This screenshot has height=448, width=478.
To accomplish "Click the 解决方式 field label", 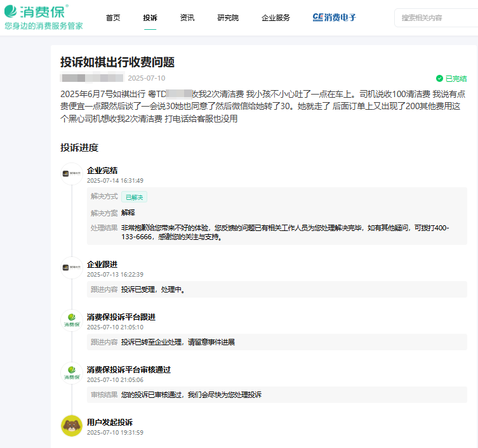I will pos(104,197).
